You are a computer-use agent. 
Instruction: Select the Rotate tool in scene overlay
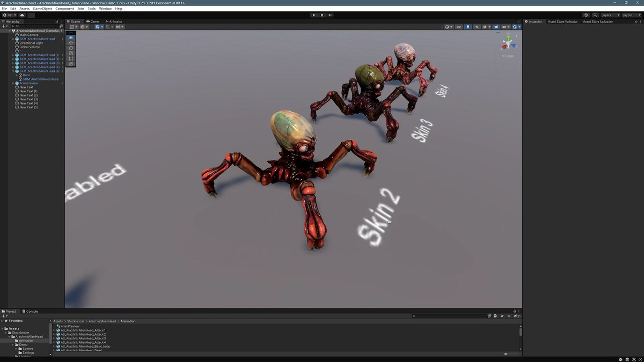(71, 48)
